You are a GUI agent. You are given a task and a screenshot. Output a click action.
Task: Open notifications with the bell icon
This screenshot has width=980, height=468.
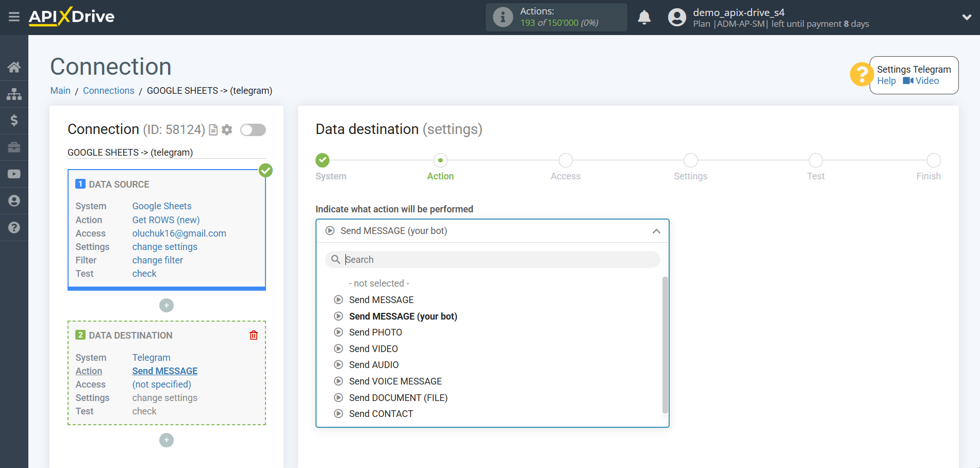[x=644, y=17]
